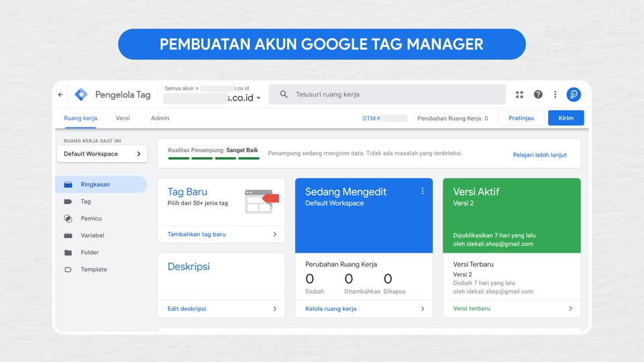Click the Versi Terbaru heading text
The image size is (644, 362).
473,264
